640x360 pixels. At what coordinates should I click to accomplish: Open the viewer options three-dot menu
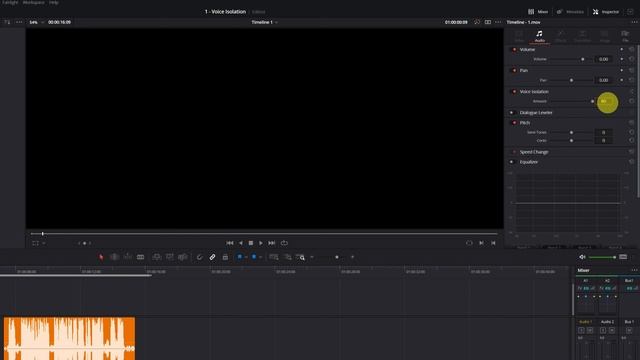498,22
